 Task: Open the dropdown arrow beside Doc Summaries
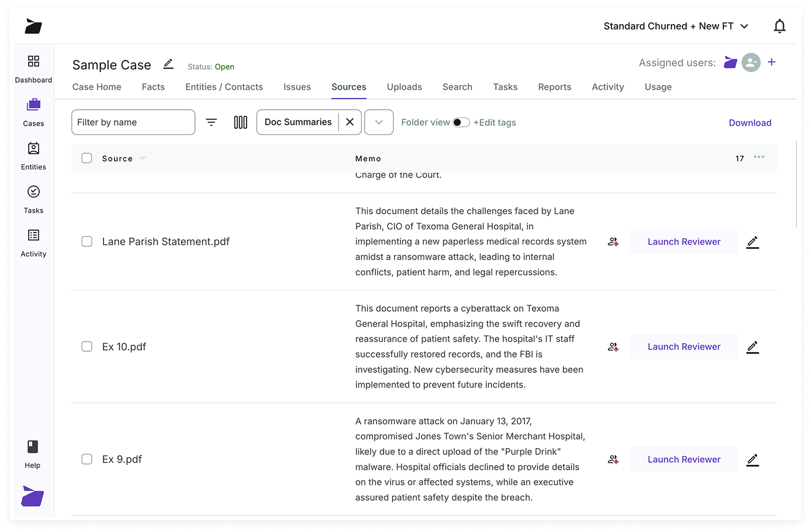379,122
